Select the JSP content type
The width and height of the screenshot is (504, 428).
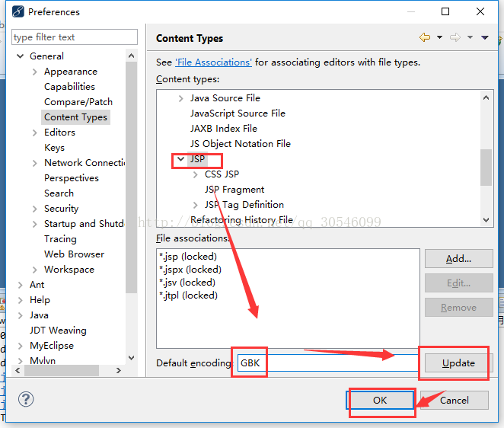coord(197,159)
